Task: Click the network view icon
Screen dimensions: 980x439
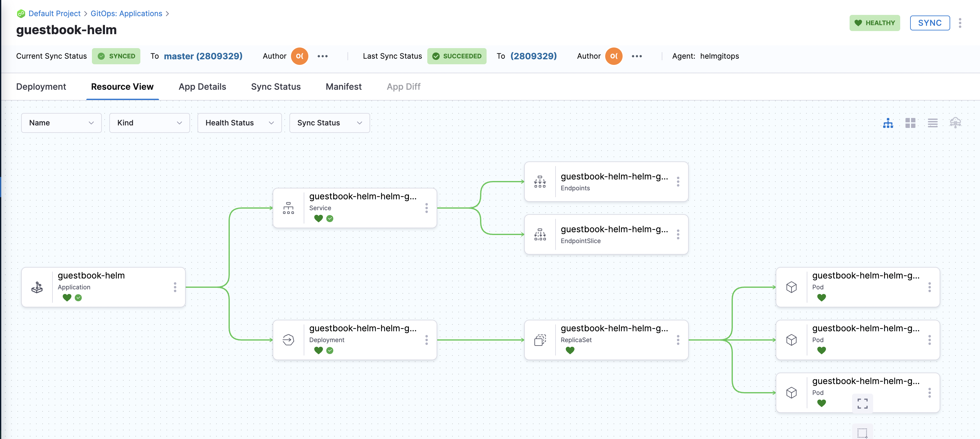Action: [955, 123]
